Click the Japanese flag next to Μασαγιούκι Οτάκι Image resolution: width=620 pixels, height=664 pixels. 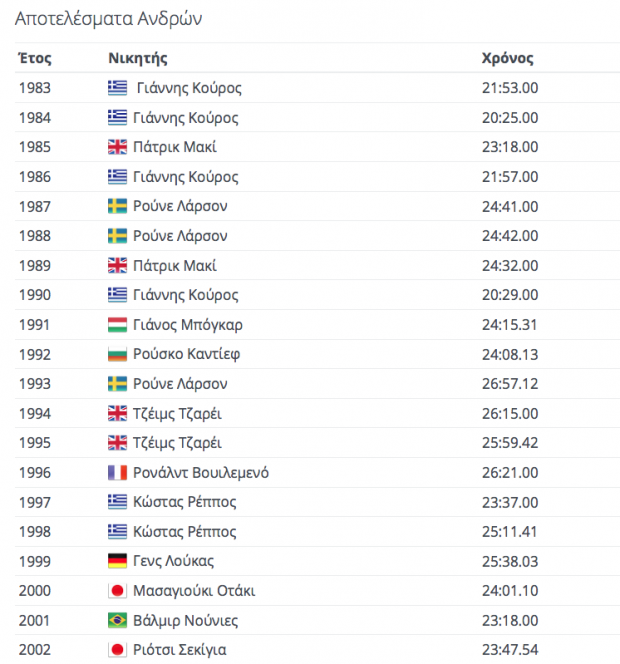pos(117,591)
